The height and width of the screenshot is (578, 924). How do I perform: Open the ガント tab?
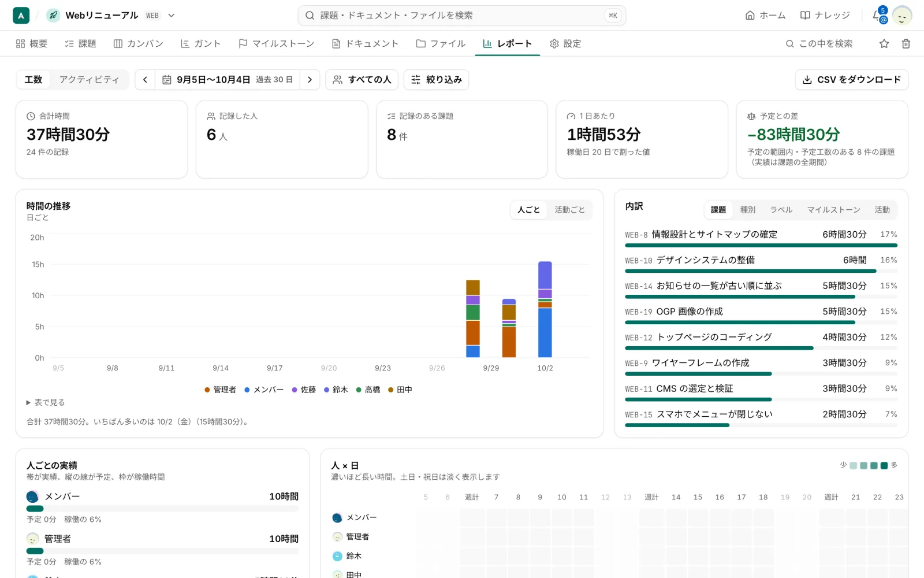[x=200, y=44]
